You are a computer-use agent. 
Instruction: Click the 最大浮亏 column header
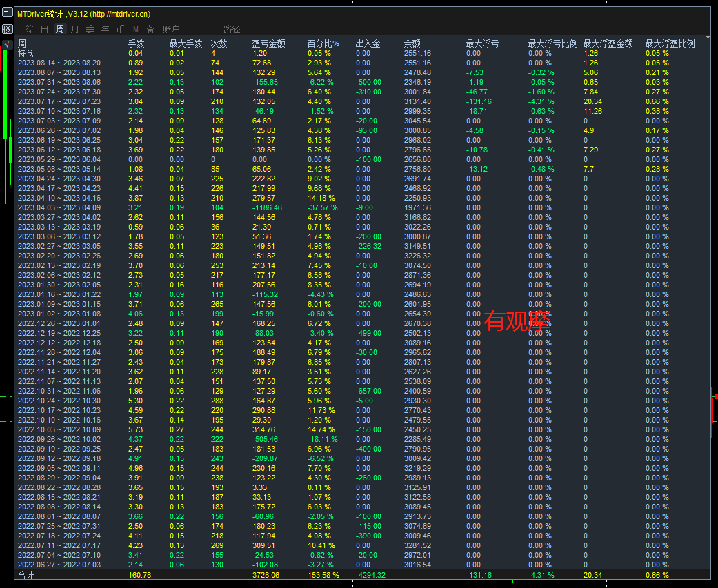[482, 43]
